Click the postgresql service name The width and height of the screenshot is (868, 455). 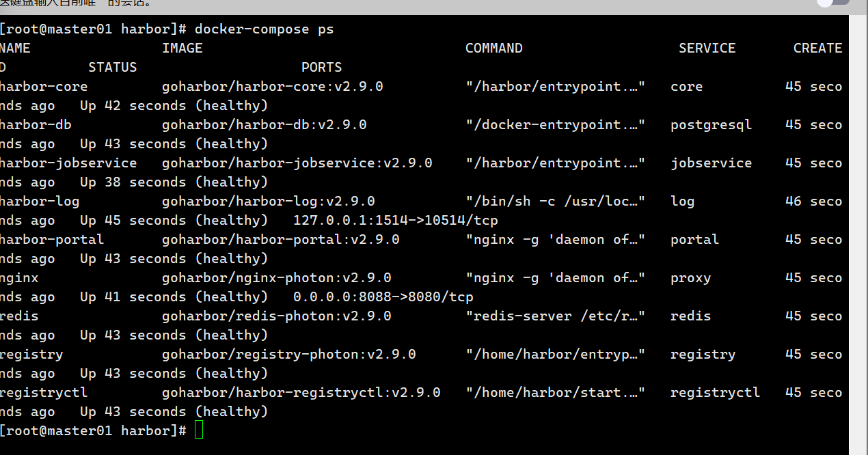click(x=711, y=125)
